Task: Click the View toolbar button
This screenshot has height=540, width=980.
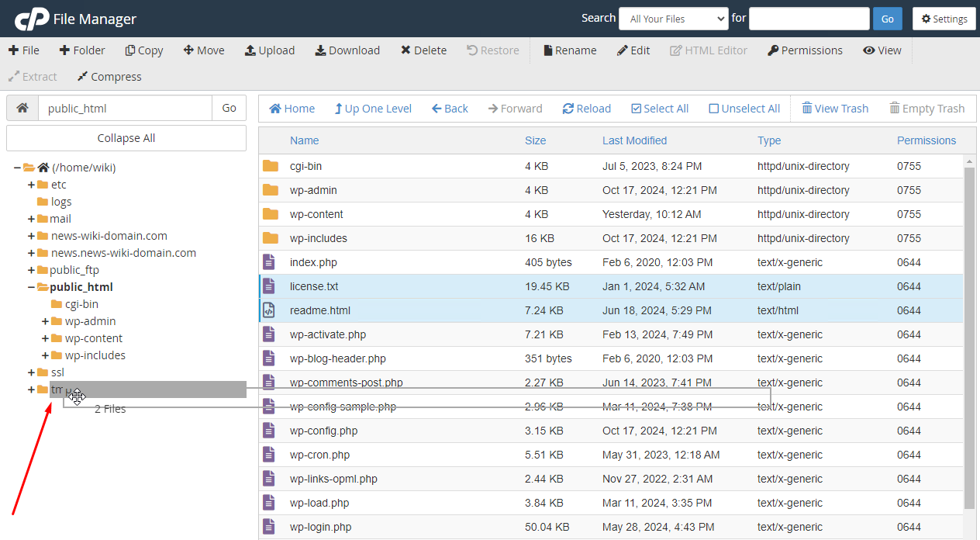Action: (x=882, y=50)
